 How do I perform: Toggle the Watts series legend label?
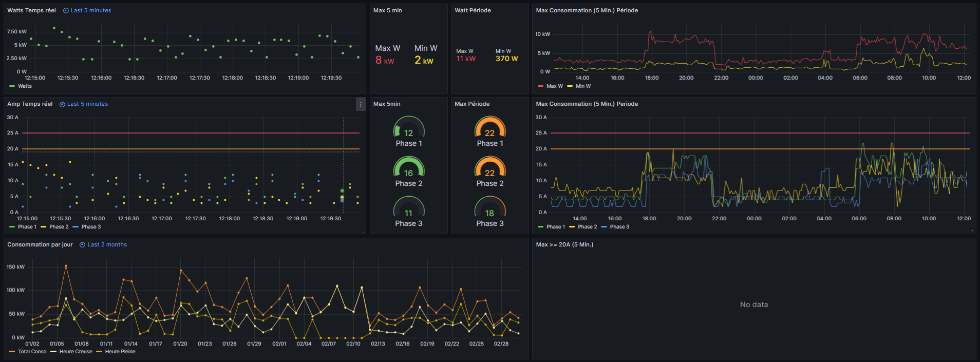pyautogui.click(x=25, y=86)
